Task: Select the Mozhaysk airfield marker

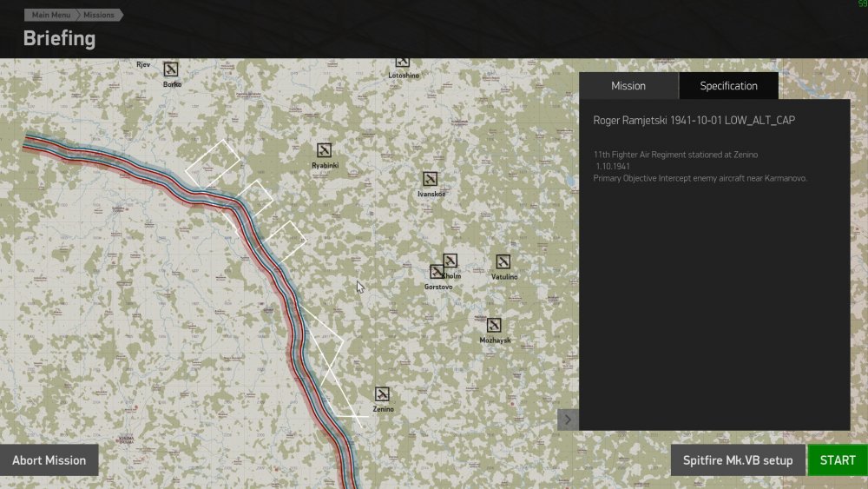Action: (494, 325)
